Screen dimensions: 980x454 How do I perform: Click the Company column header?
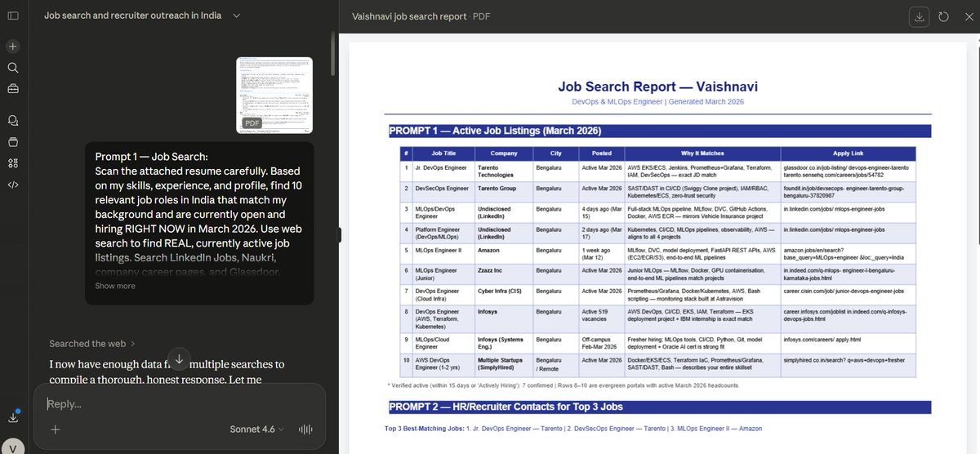(504, 153)
